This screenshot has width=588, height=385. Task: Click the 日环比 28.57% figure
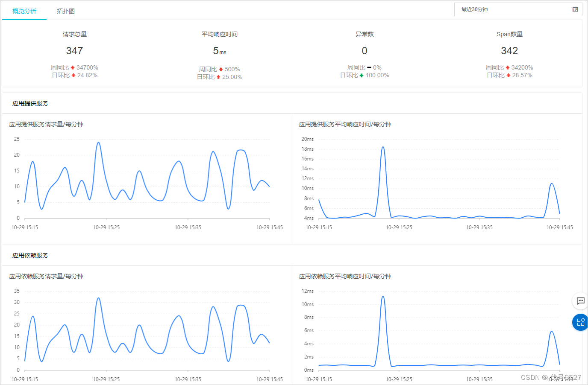(509, 75)
